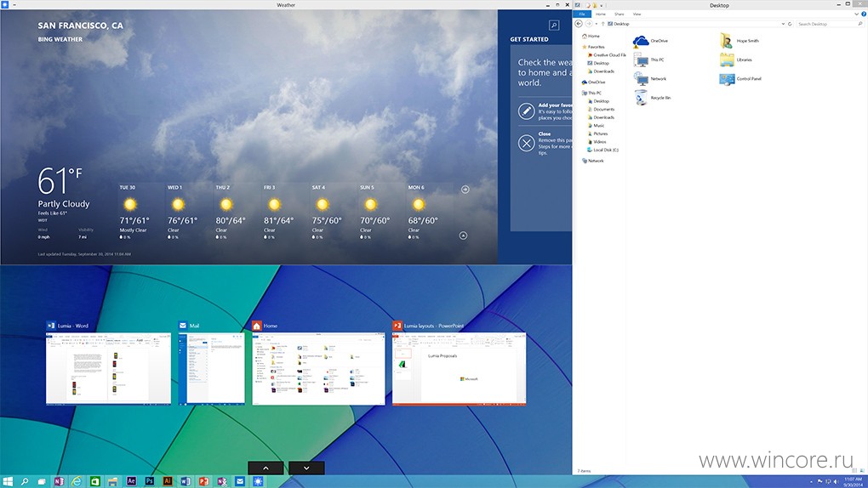Switch to PowerPoint on the taskbar

tap(203, 481)
